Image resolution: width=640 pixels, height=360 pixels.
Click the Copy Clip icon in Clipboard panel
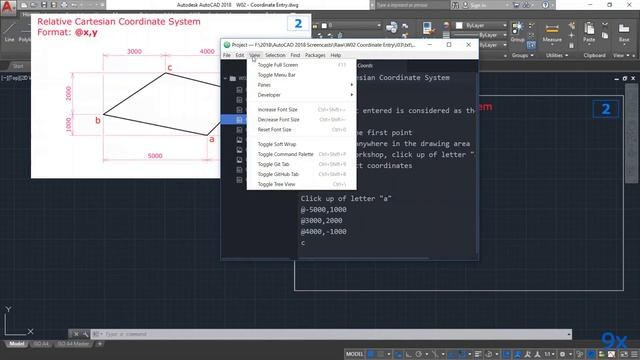605,36
